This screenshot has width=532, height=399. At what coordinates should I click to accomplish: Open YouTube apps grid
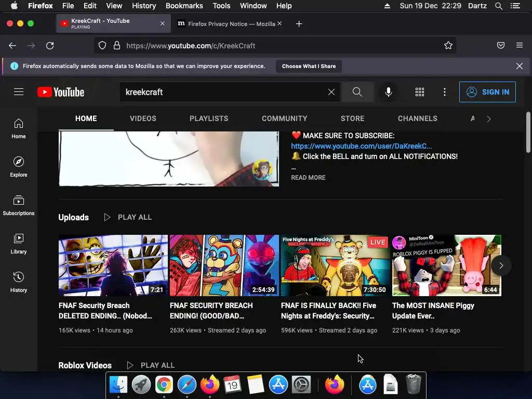(x=420, y=92)
